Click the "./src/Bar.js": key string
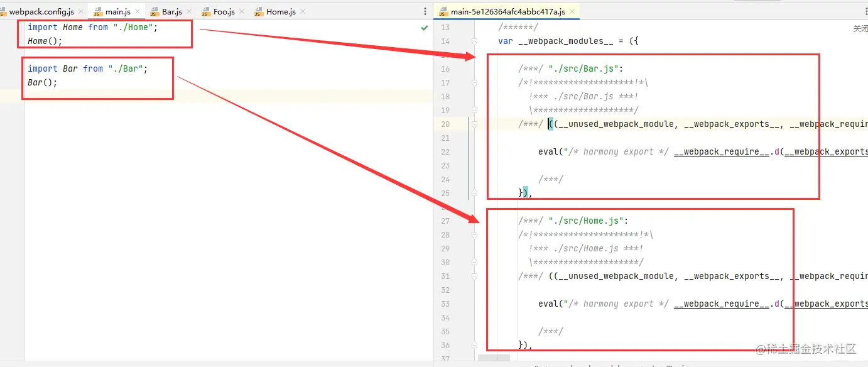 [x=586, y=69]
